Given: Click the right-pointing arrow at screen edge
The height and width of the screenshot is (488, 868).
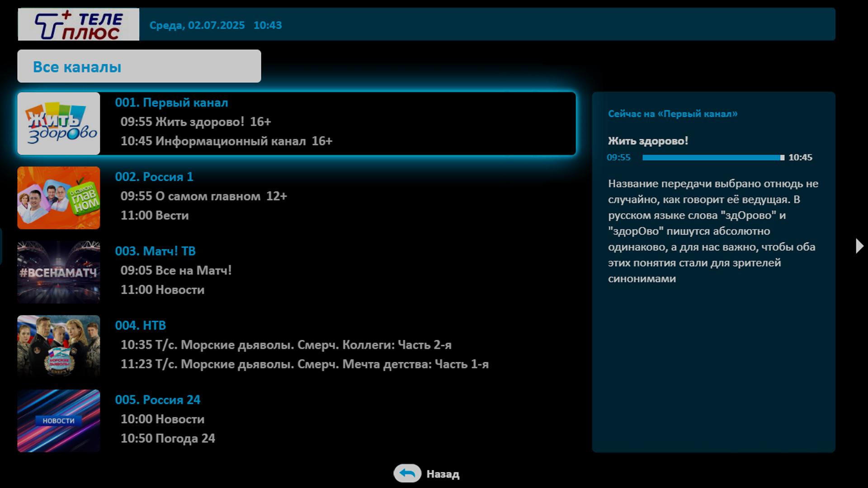Looking at the screenshot, I should point(859,246).
